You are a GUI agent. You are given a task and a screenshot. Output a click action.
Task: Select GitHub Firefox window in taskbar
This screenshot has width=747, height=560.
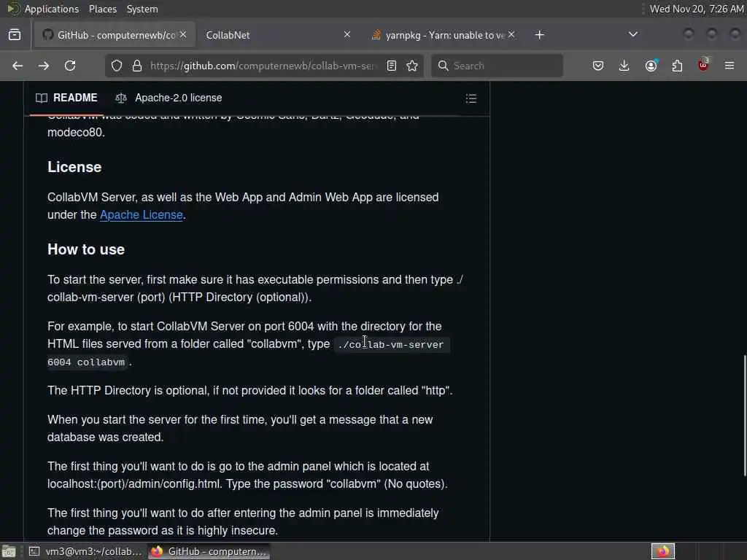click(x=209, y=551)
